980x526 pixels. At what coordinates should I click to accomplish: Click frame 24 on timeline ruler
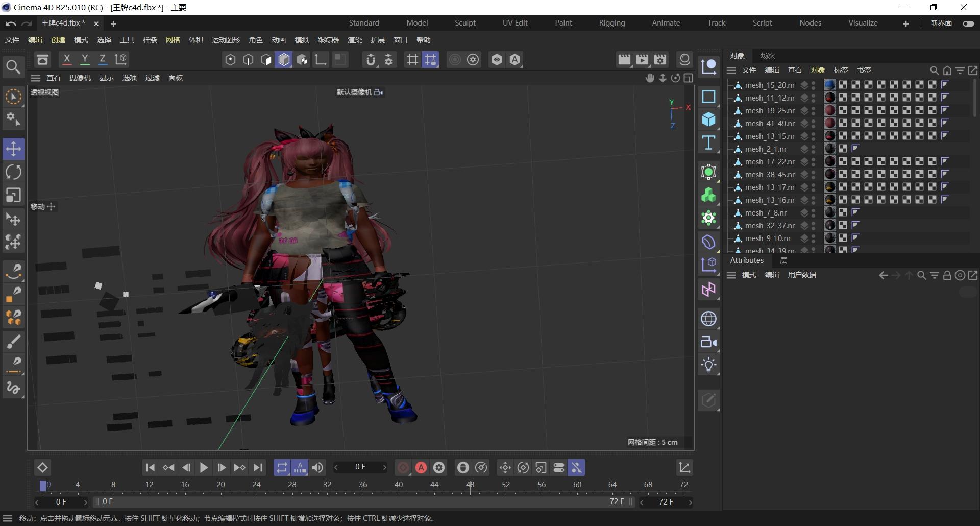[x=256, y=484]
